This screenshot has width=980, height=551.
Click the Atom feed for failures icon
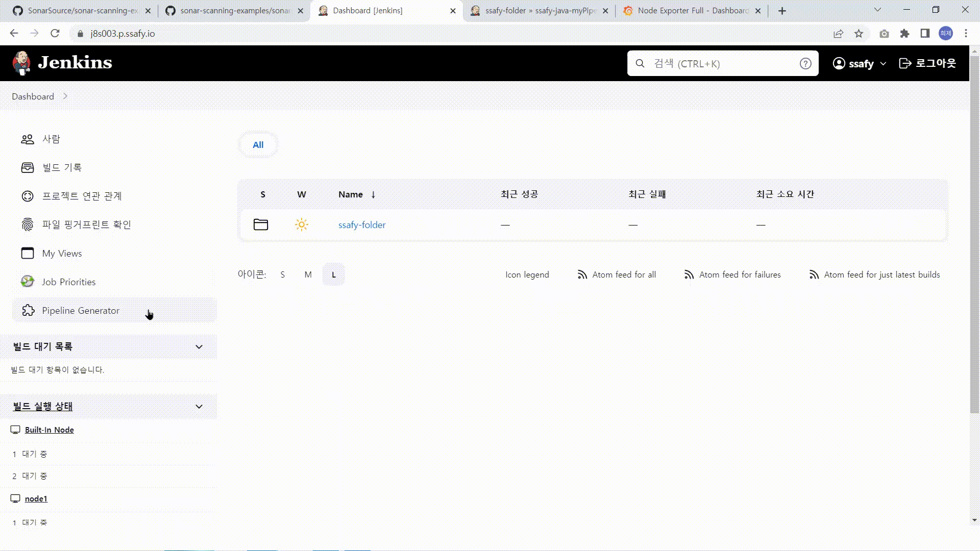[x=689, y=274]
